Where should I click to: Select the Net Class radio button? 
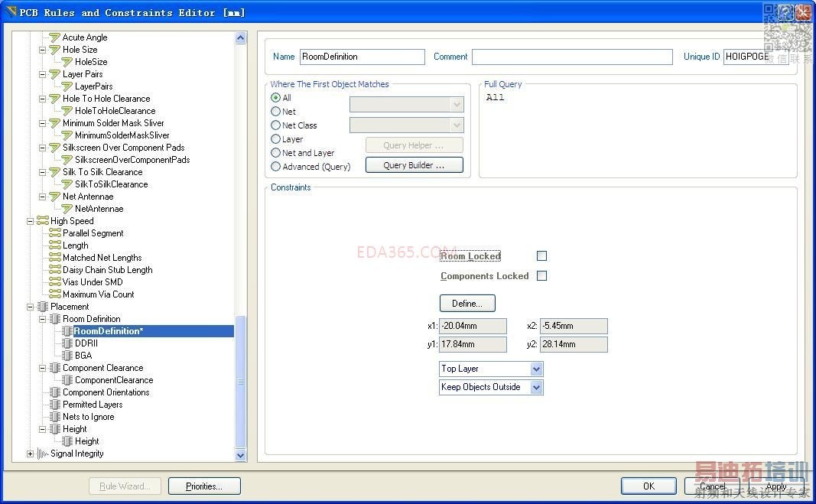point(276,125)
